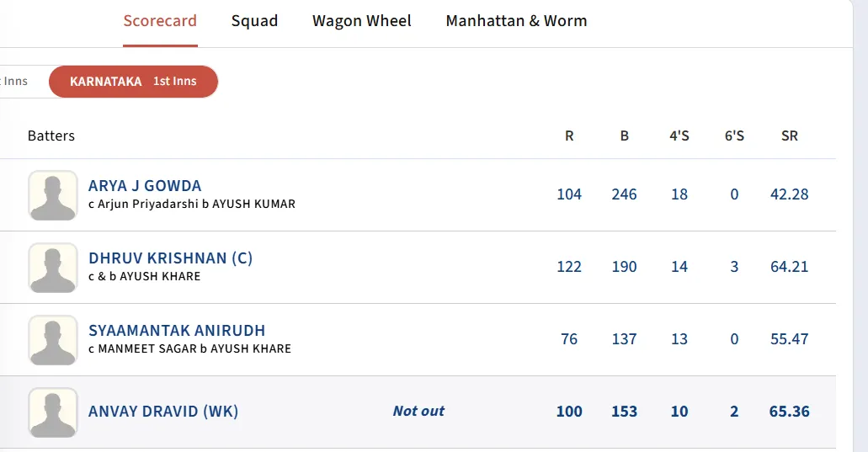Select Anvay Dravid's Not out status
Screen dimensions: 868x452
[418, 411]
